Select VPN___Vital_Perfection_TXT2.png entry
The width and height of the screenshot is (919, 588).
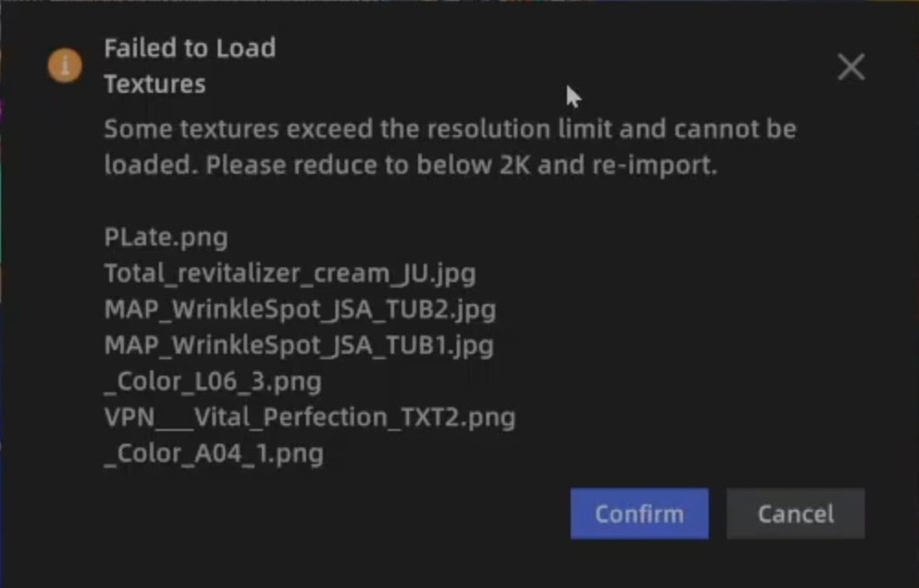tap(310, 418)
